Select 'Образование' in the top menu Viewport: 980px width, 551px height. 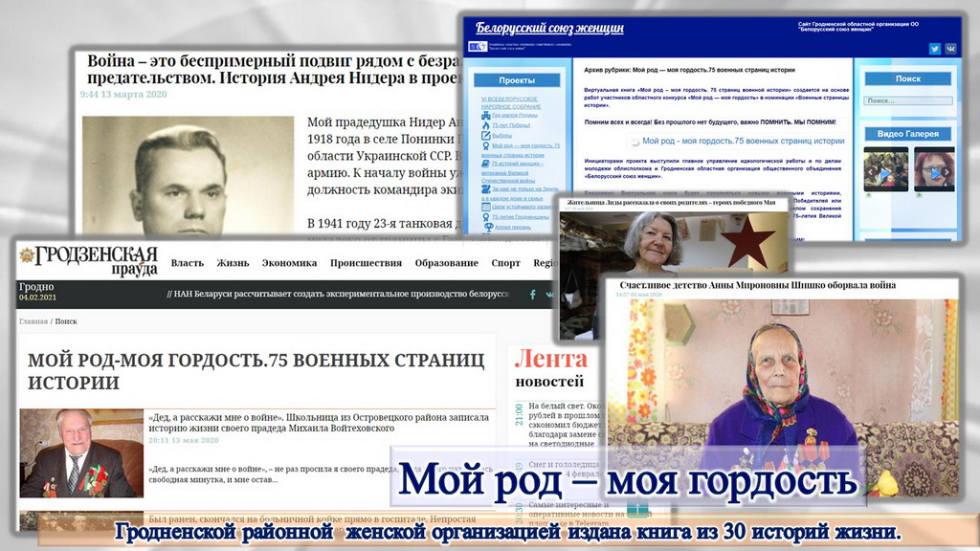click(446, 263)
